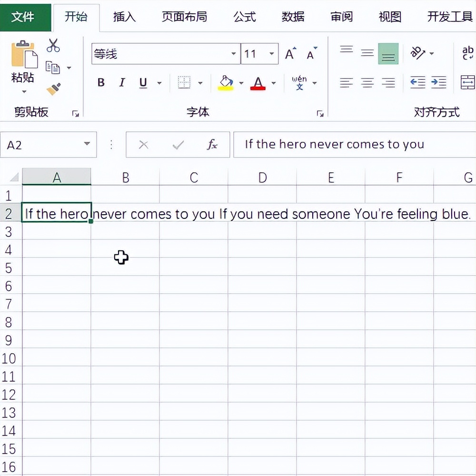
Task: Toggle underline formatting
Action: (x=143, y=82)
